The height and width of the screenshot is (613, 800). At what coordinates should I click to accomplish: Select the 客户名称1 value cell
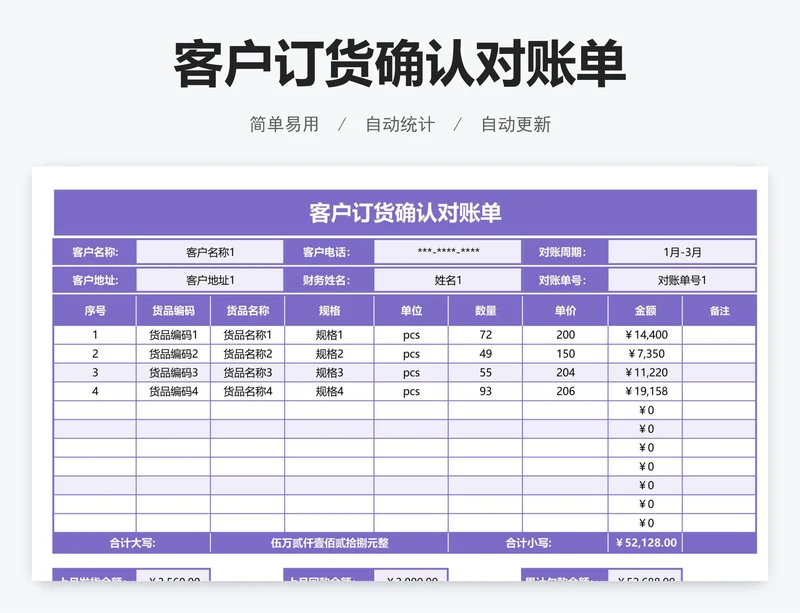pyautogui.click(x=210, y=252)
